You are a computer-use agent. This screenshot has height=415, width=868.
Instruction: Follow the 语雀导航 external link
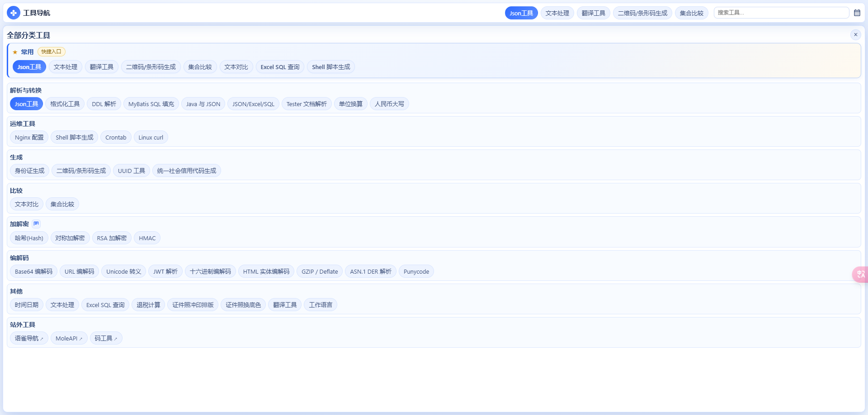[x=29, y=338]
